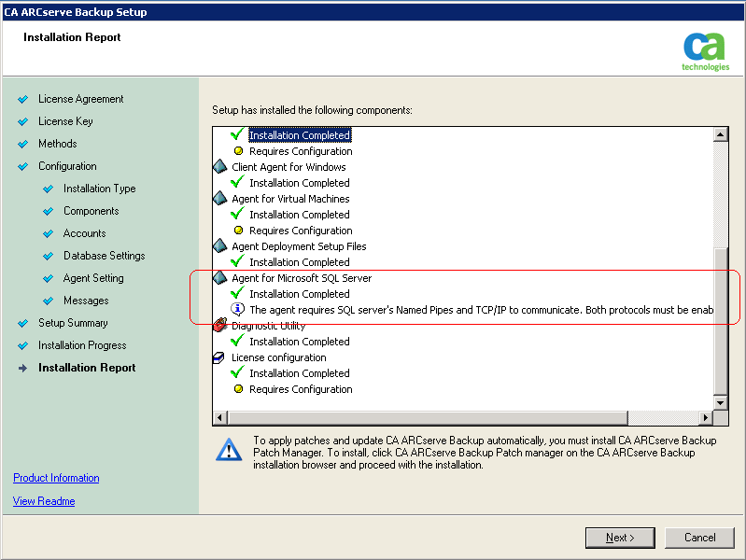Open the Product Information link

tap(56, 478)
